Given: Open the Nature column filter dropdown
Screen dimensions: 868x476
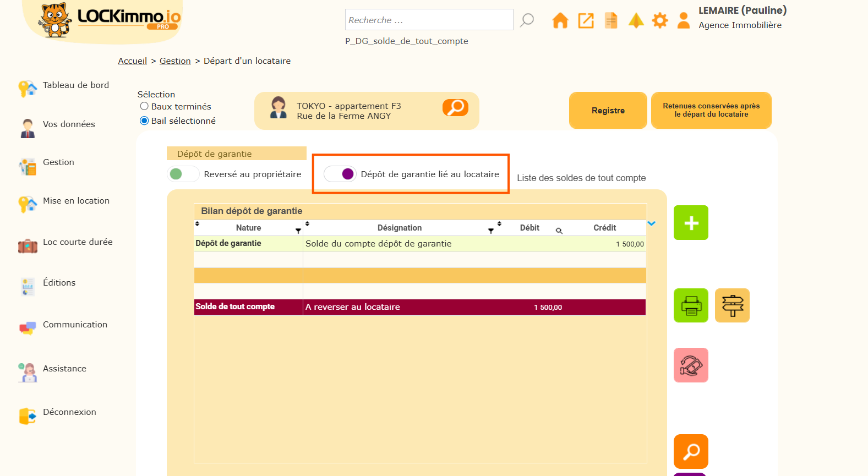Looking at the screenshot, I should (298, 231).
